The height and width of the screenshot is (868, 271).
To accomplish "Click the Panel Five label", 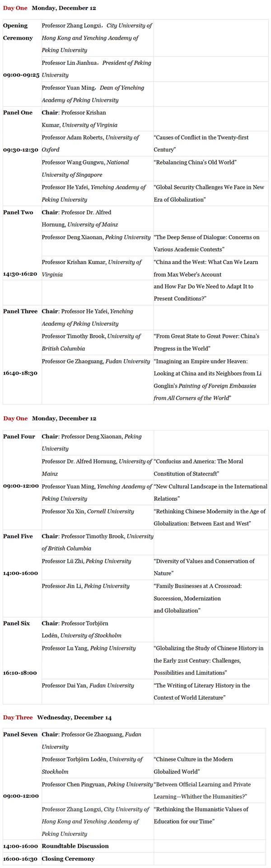I will tap(18, 536).
